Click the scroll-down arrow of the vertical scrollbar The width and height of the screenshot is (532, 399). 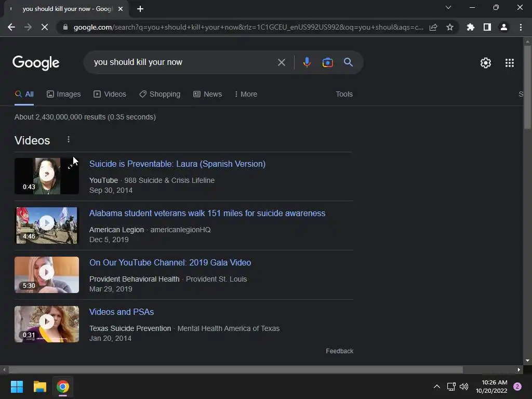tap(527, 361)
